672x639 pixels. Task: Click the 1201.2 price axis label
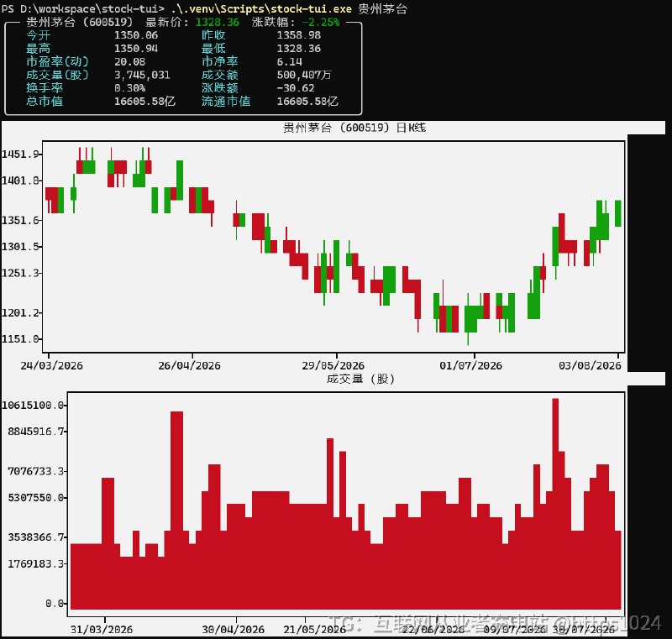coord(20,313)
